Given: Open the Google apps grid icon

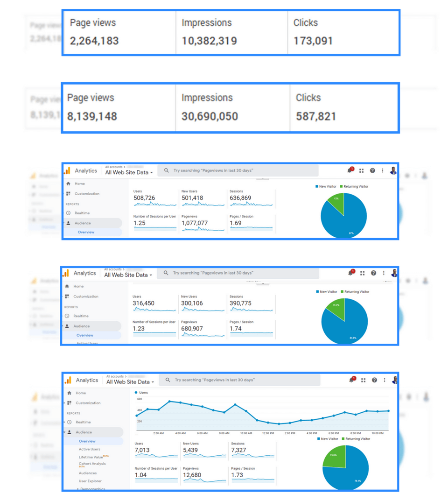Looking at the screenshot, I should point(363,380).
